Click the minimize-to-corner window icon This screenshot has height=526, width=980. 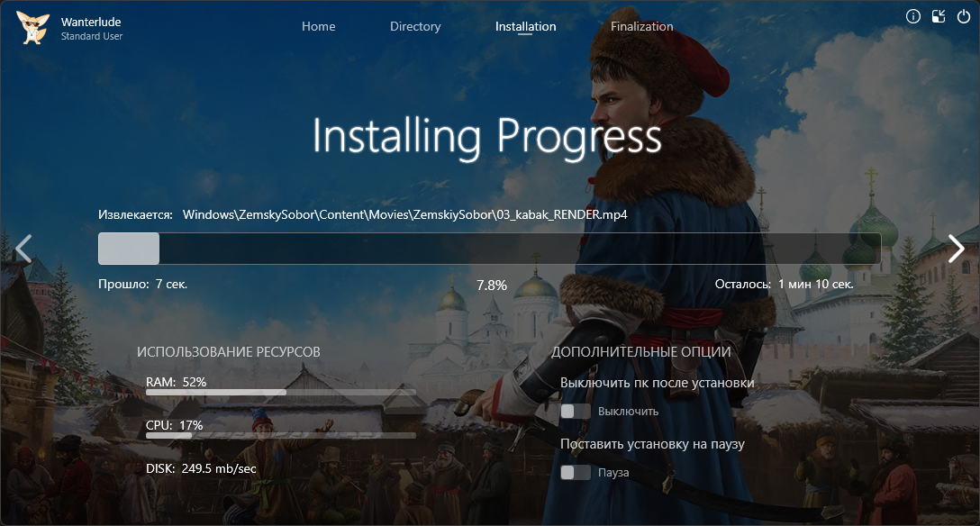coord(939,16)
